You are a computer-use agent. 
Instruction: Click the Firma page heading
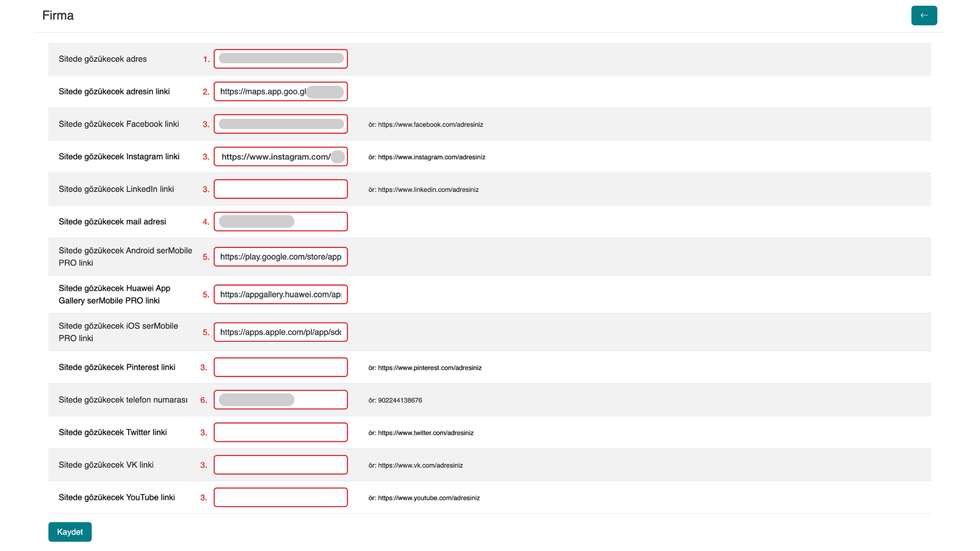pyautogui.click(x=58, y=15)
